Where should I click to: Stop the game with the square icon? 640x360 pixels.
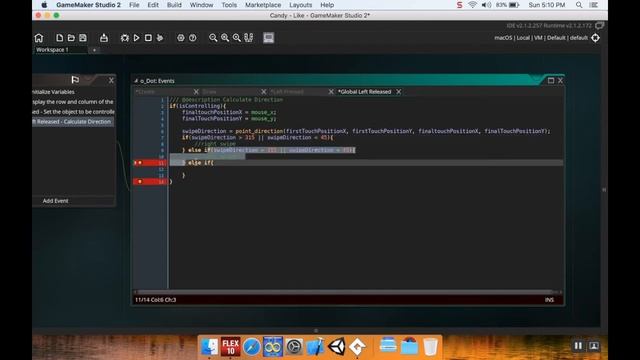coord(148,38)
